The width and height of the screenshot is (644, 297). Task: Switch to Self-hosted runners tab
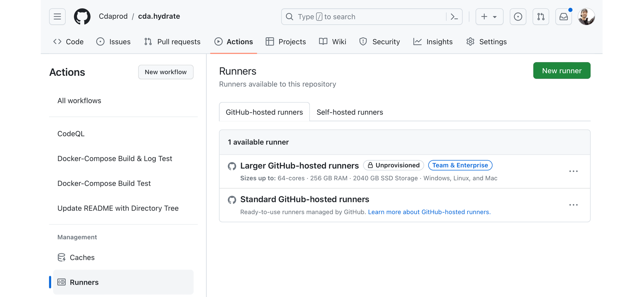tap(350, 112)
